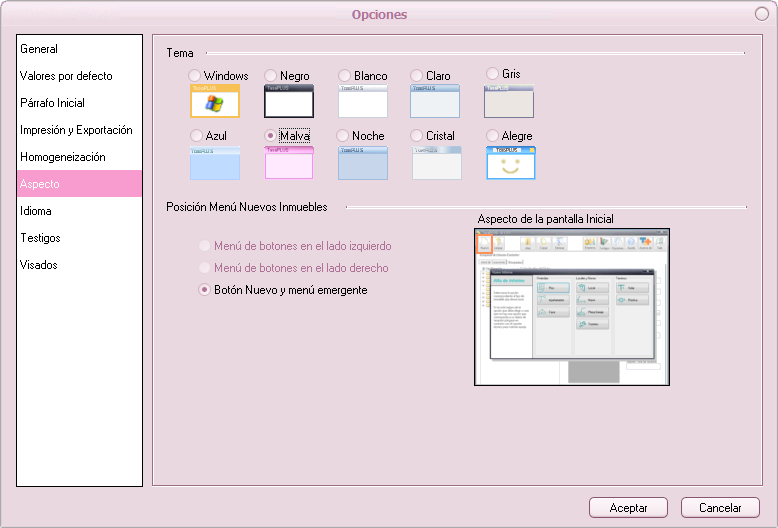Screen dimensions: 778x528
Task: Click the Cristal theme preview thumbnail
Action: pyautogui.click(x=436, y=162)
